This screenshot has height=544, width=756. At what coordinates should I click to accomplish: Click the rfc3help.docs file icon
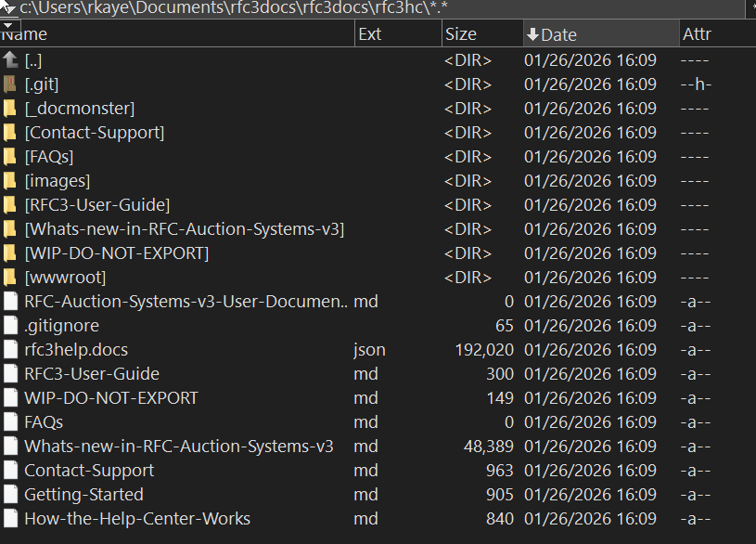tap(10, 350)
